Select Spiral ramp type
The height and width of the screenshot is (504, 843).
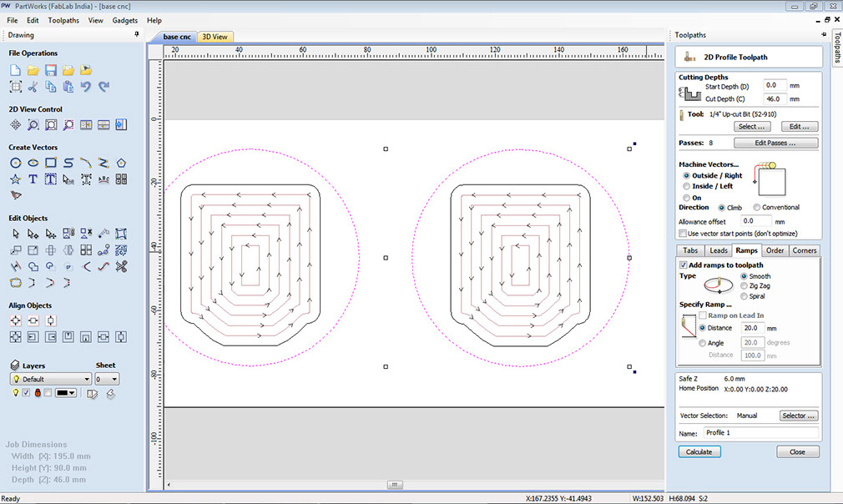coord(744,296)
